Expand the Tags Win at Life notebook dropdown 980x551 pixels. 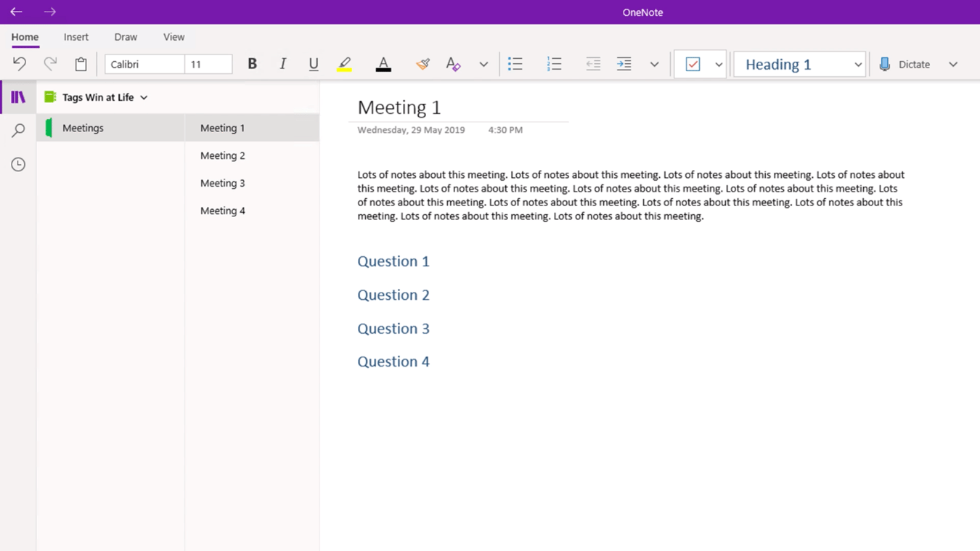coord(143,97)
